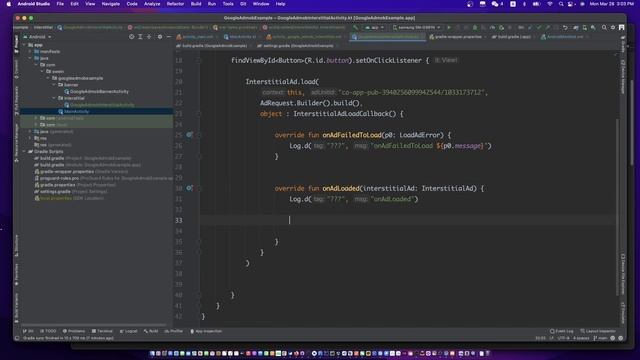Open the Profiler tool window
The width and height of the screenshot is (640, 360).
pos(174,331)
